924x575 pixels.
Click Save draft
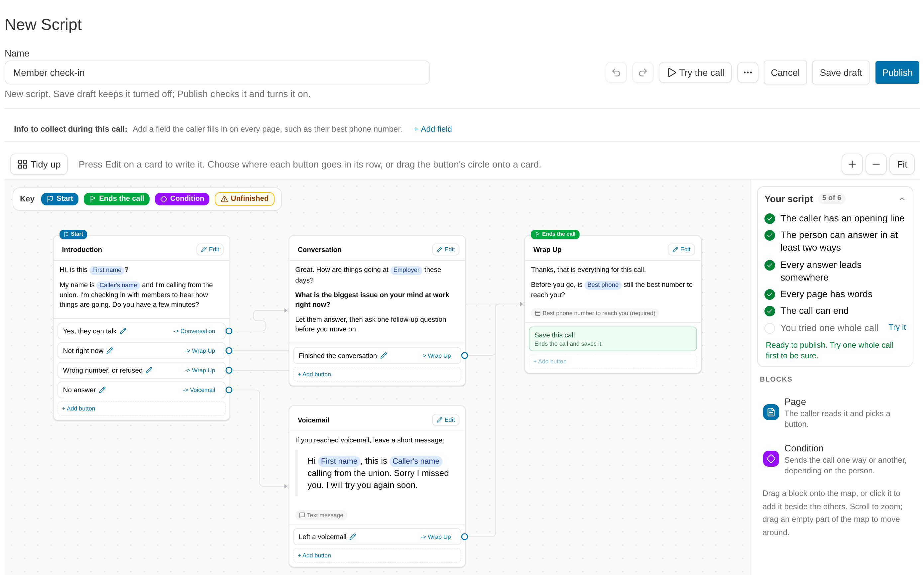[840, 72]
